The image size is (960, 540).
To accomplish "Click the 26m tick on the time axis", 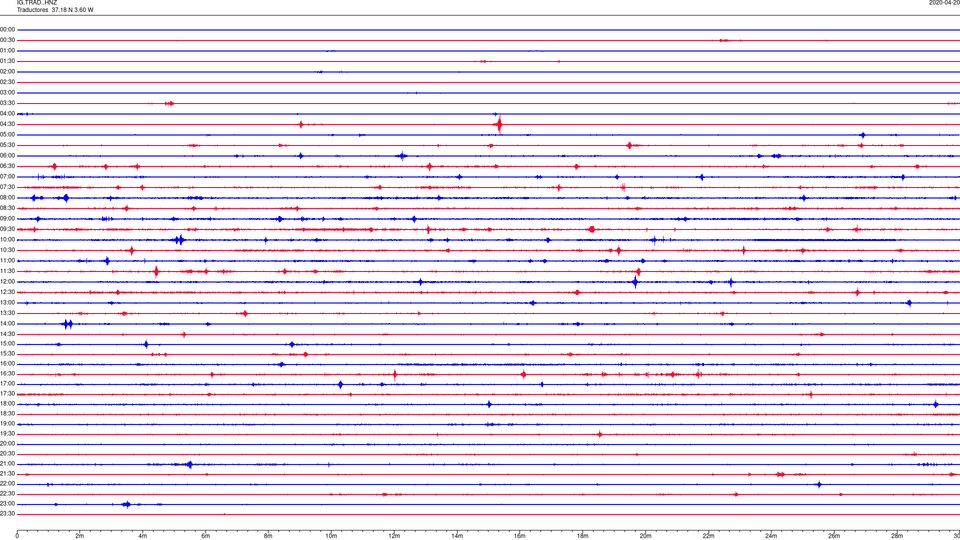I will (x=834, y=536).
